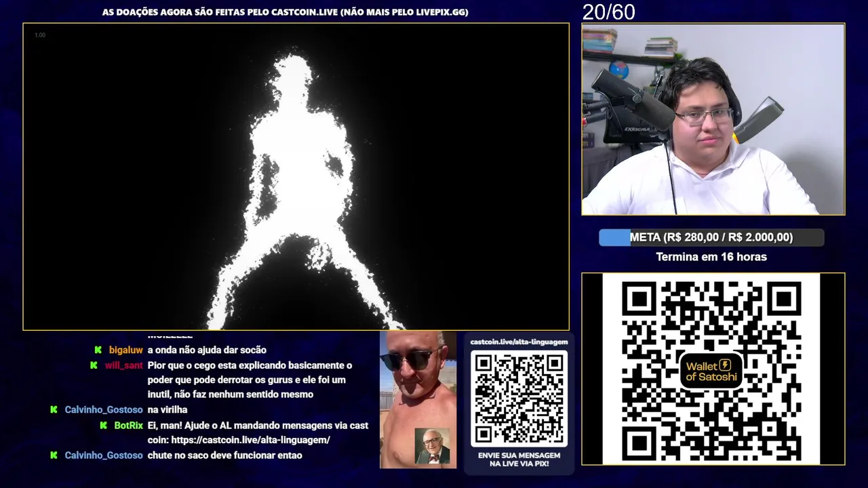Click username bigaluw in chat
Viewport: 868px width, 488px height.
pos(126,350)
